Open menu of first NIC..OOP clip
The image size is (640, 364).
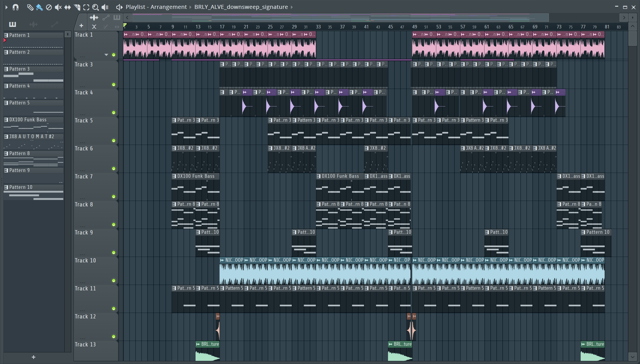222,260
